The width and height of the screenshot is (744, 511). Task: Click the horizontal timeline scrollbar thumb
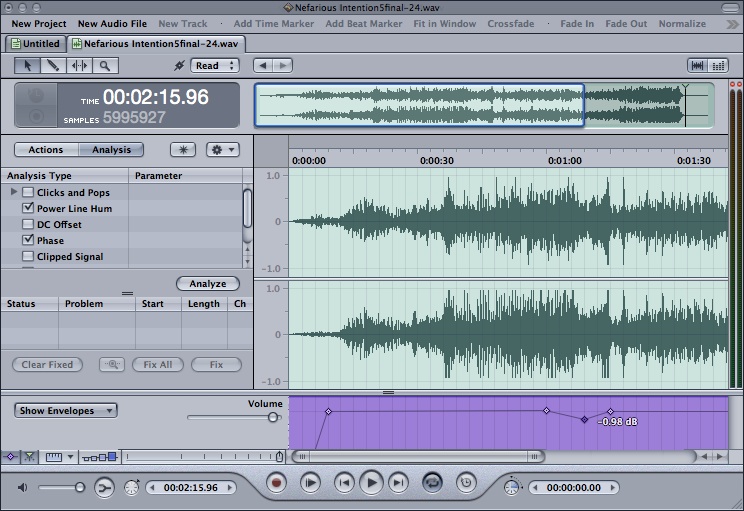coord(418,456)
